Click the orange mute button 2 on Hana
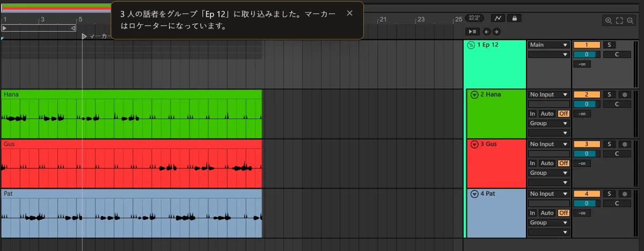This screenshot has width=644, height=251. click(587, 94)
